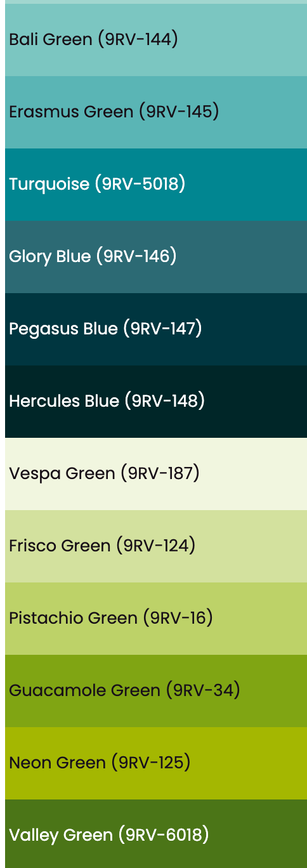Choose Guacamole Green (9RV-34) color

(156, 691)
